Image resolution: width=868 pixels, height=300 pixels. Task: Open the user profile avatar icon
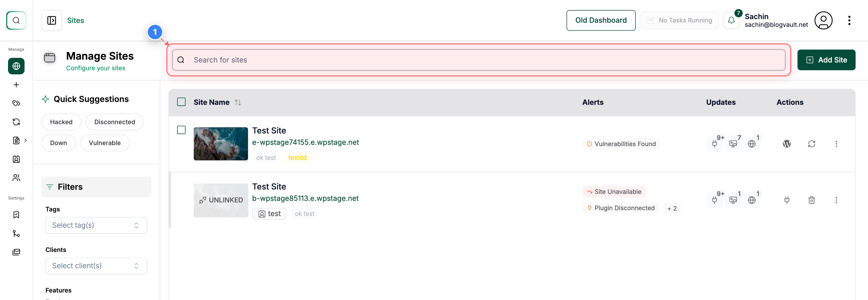click(824, 20)
